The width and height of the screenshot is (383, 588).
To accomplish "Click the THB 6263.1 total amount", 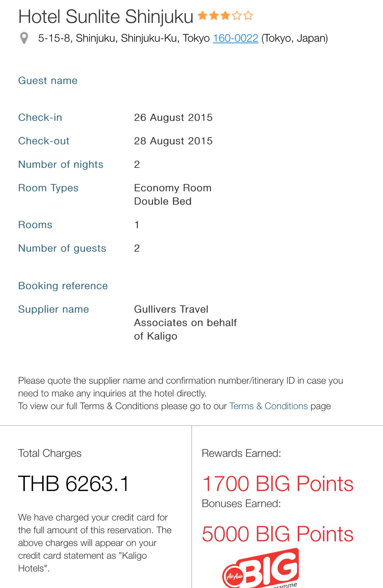I will pos(74,484).
